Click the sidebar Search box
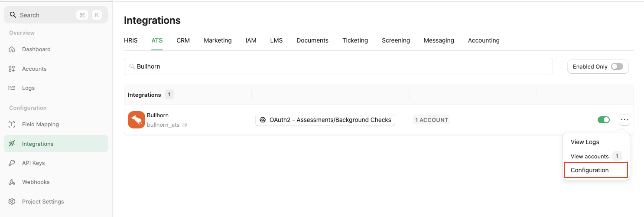Screen dimensions: 644x217 56,15
